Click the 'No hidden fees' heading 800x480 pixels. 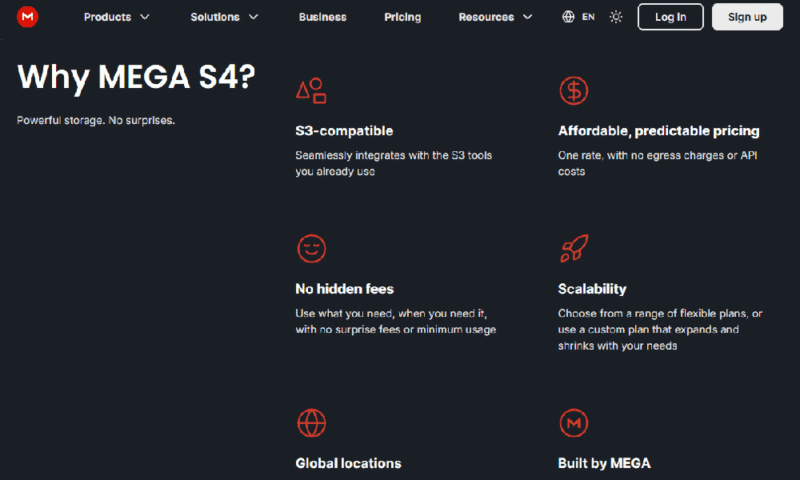pyautogui.click(x=344, y=289)
